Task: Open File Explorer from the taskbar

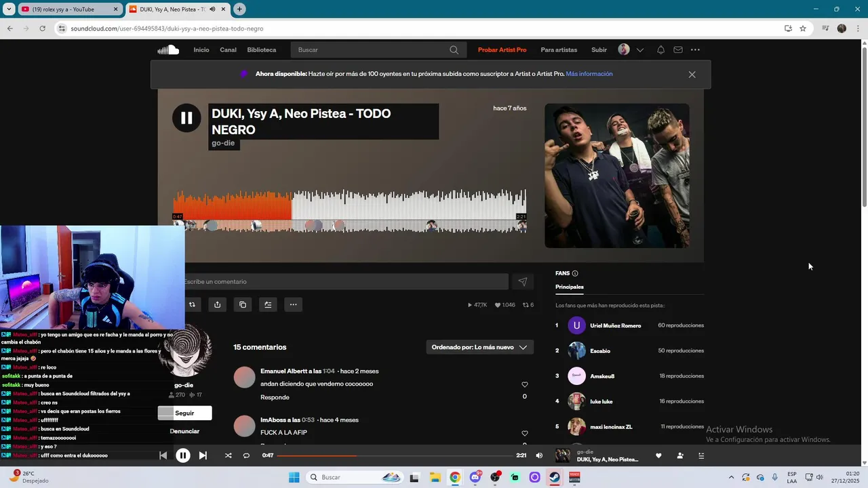Action: tap(434, 477)
